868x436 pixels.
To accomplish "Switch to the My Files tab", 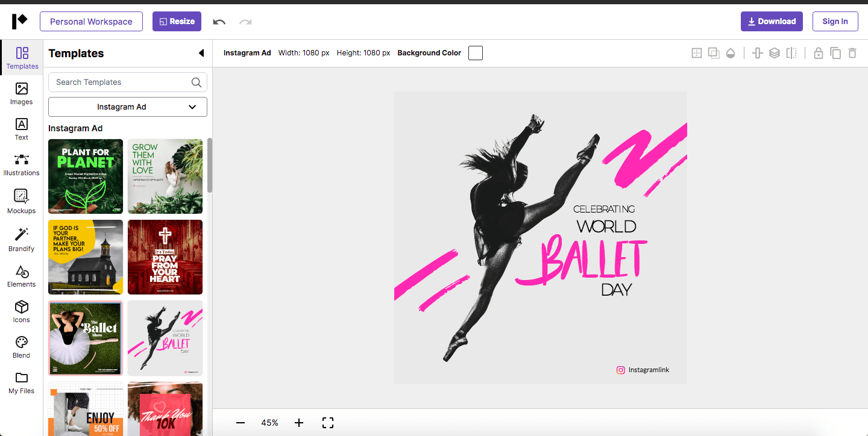I will pos(22,382).
